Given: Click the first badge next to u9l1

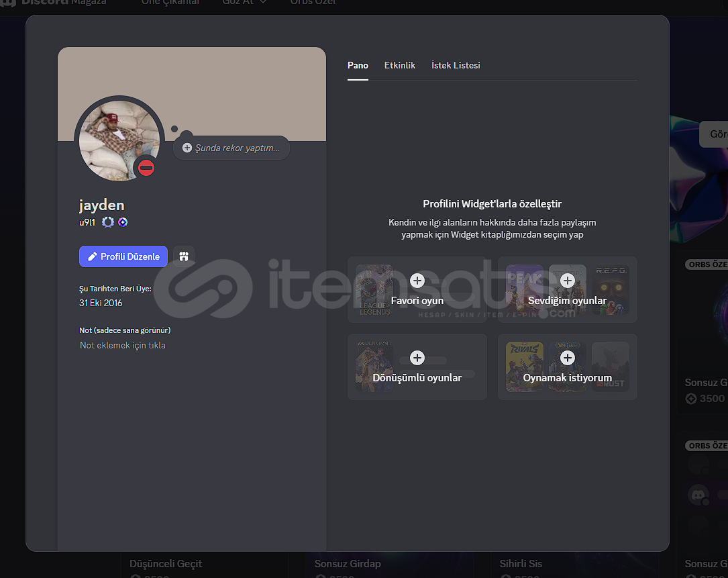Looking at the screenshot, I should (108, 222).
